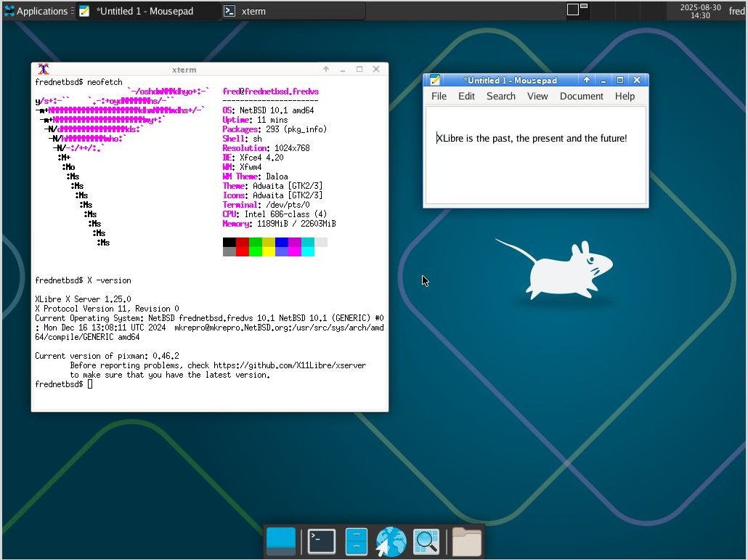Open the application finder magnifier icon
The image size is (748, 560).
coord(426,541)
